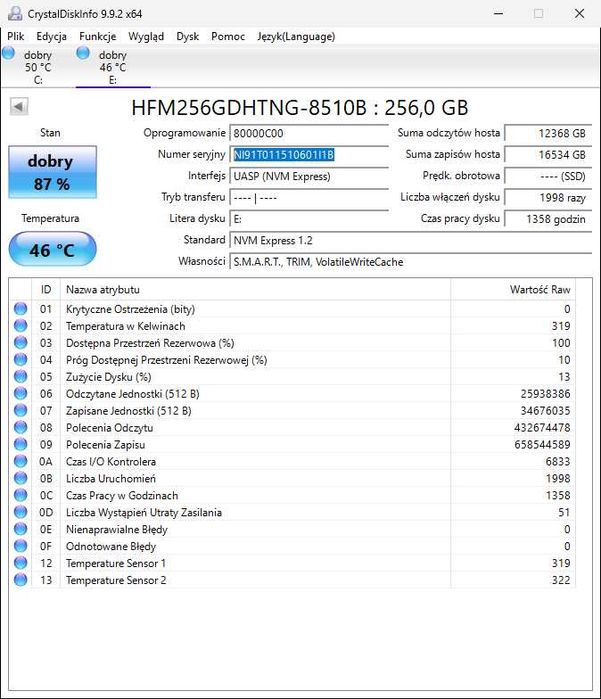The width and height of the screenshot is (601, 699).
Task: Select raw value 25938386
Action: [545, 394]
